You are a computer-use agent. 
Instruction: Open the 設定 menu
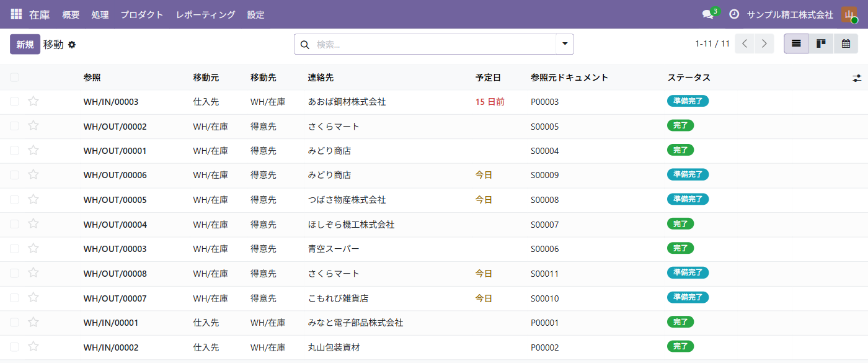coord(255,14)
